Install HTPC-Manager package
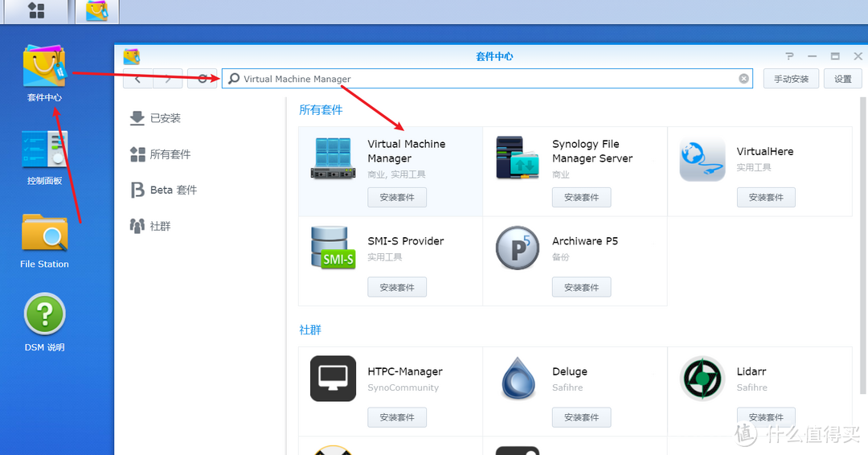Image resolution: width=868 pixels, height=455 pixels. click(x=397, y=417)
